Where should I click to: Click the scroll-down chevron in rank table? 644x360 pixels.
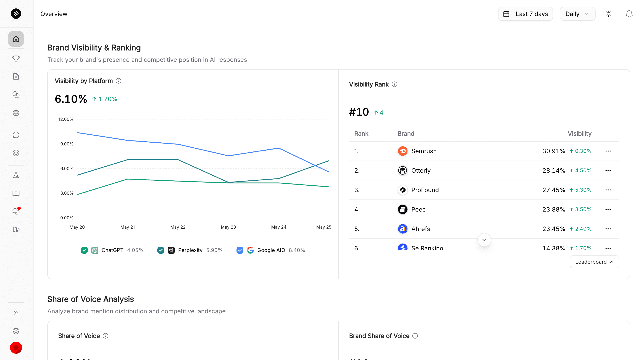(484, 240)
